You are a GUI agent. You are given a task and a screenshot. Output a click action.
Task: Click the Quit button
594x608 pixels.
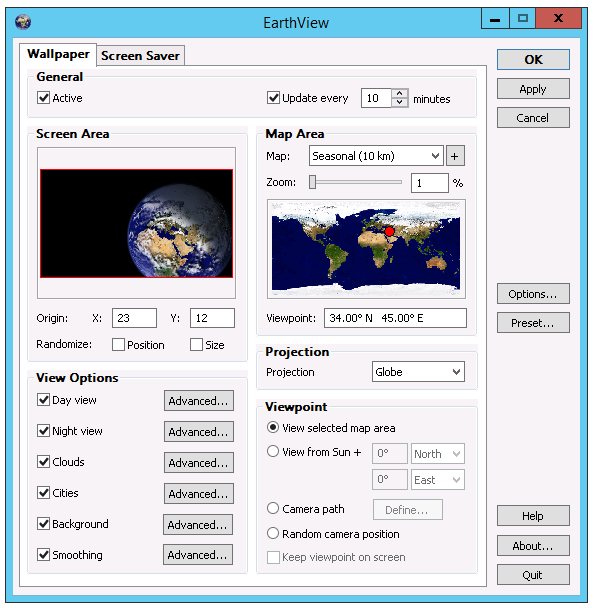click(533, 574)
